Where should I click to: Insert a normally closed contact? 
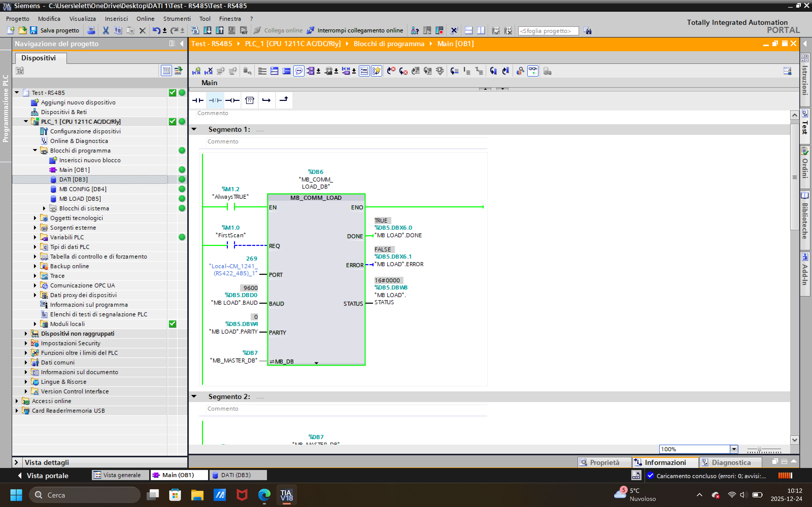click(215, 100)
